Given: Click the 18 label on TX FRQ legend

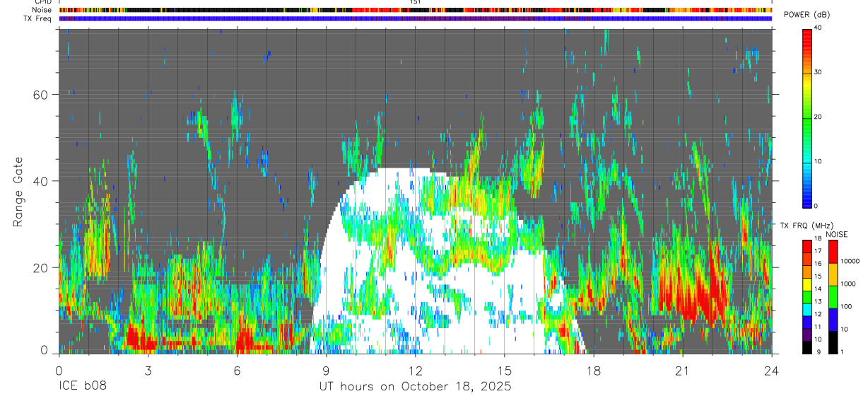Looking at the screenshot, I should tap(817, 238).
